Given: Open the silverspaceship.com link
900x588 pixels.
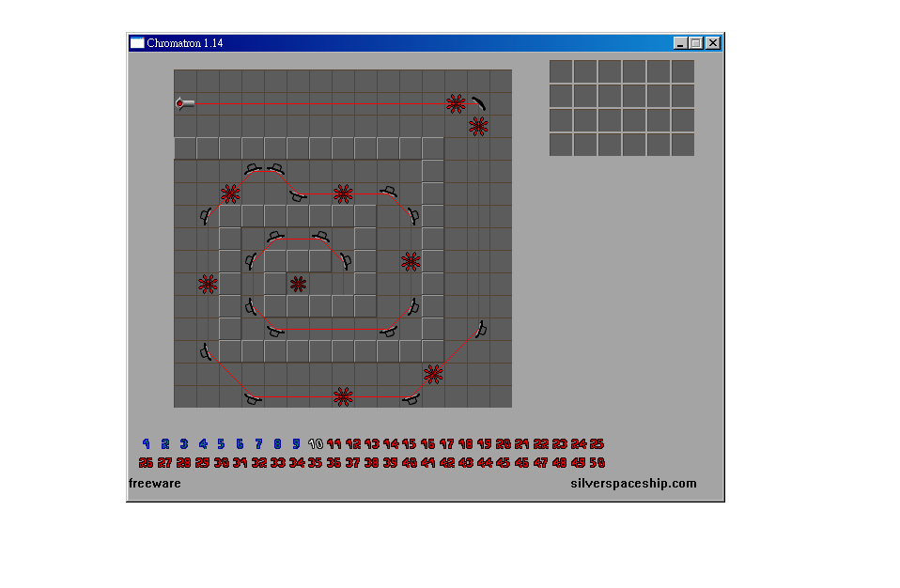Looking at the screenshot, I should point(634,484).
